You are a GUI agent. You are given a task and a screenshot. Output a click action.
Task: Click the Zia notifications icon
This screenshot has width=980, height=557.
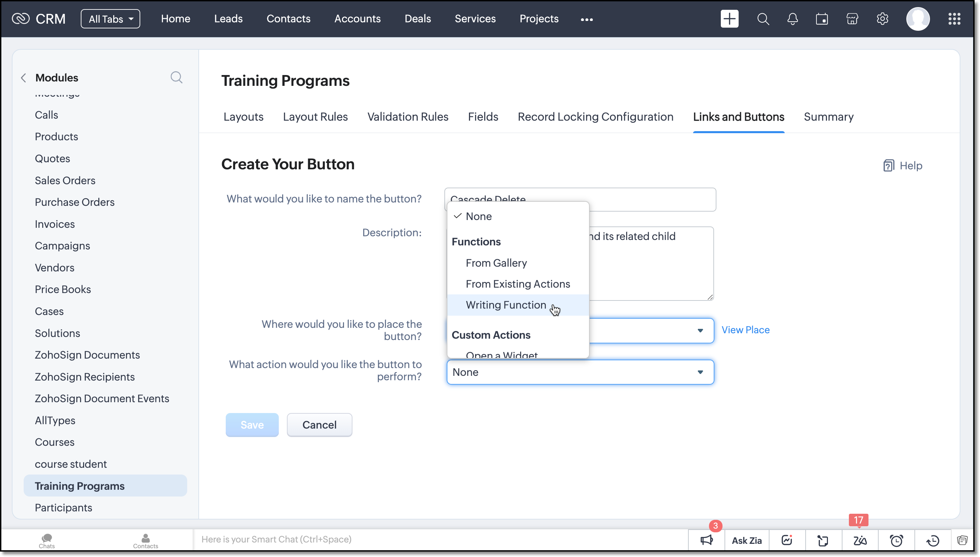click(x=860, y=540)
